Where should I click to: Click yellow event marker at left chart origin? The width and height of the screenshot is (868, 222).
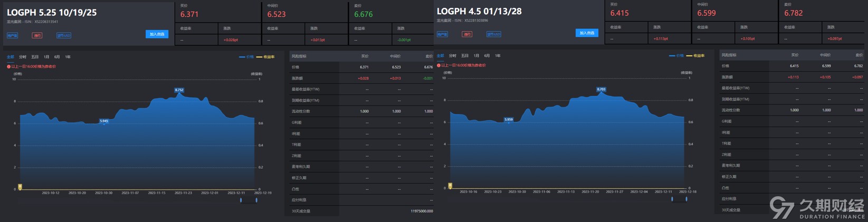(20, 187)
